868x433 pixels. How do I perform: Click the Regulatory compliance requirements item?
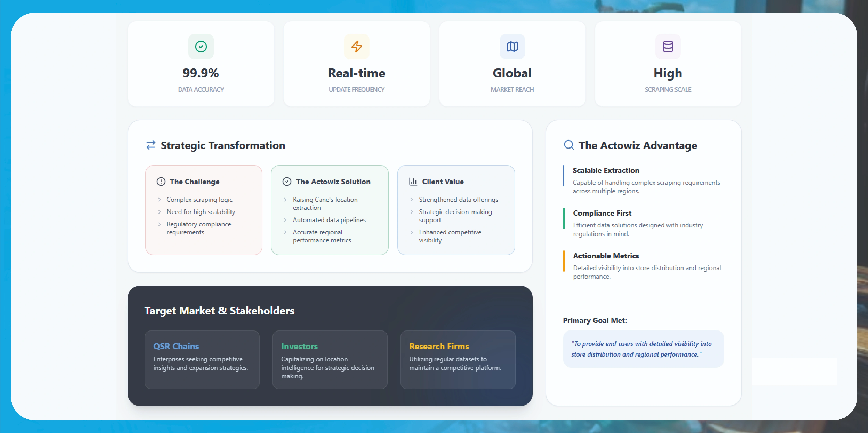(x=199, y=228)
